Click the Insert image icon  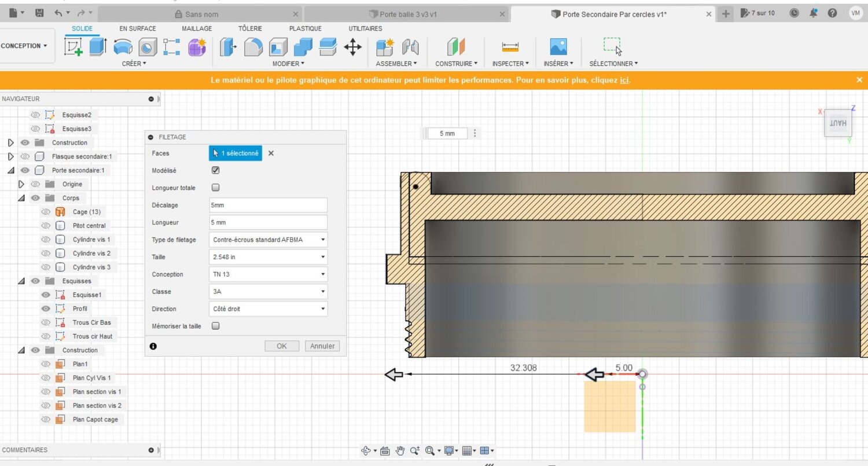558,47
